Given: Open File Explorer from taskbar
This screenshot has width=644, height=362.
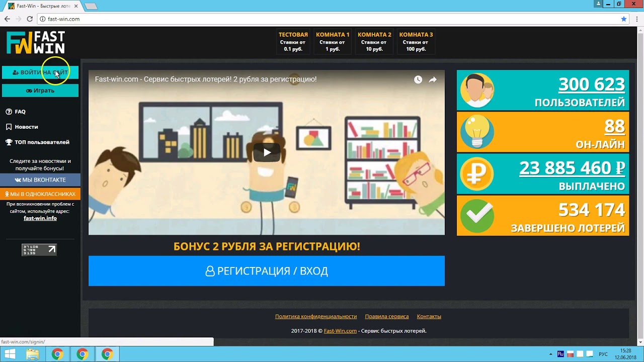Looking at the screenshot, I should click(x=33, y=354).
